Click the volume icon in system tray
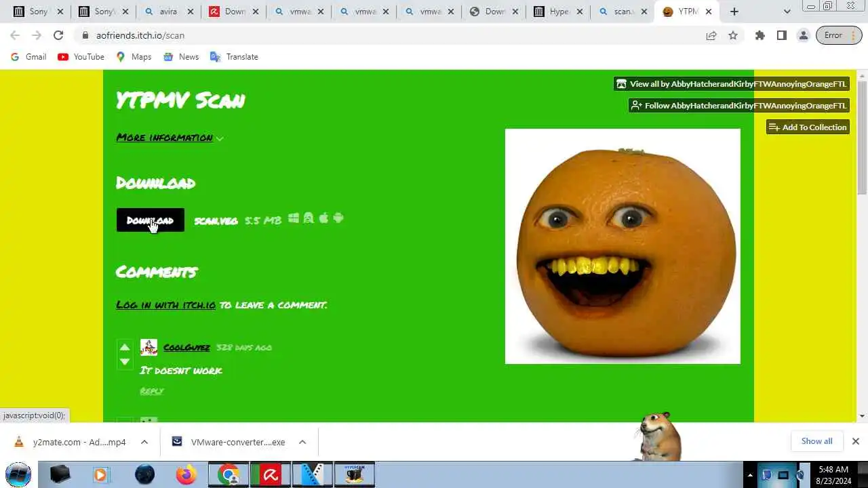 tap(800, 475)
